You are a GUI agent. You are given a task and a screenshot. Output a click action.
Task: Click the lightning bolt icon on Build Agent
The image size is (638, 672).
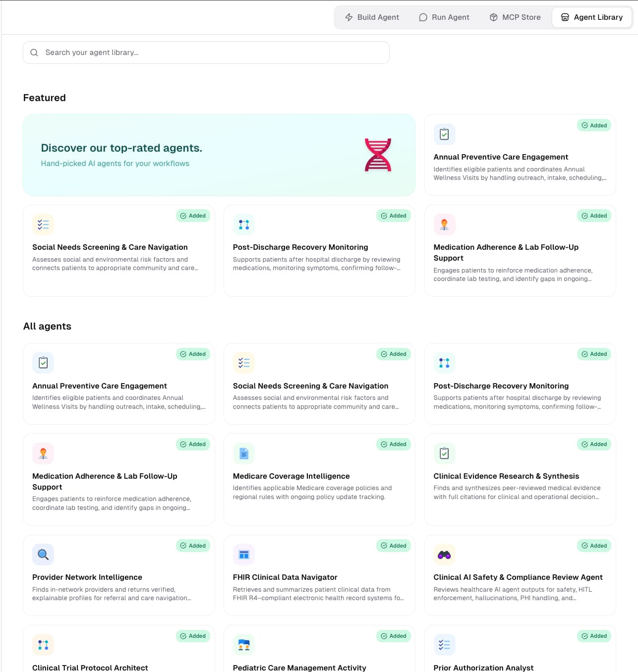point(349,17)
